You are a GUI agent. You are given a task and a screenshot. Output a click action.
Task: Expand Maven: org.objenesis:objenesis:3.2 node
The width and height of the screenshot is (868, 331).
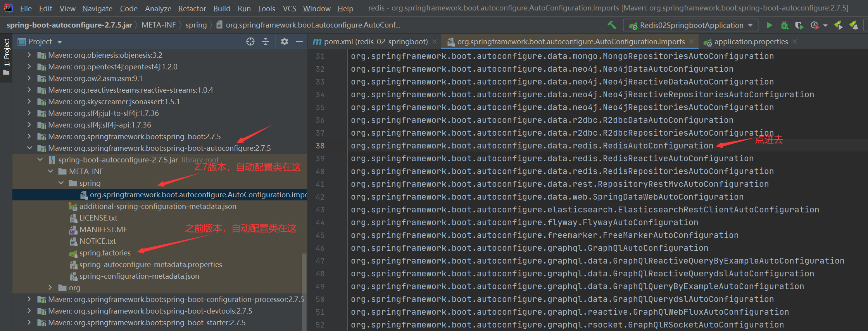(29, 55)
